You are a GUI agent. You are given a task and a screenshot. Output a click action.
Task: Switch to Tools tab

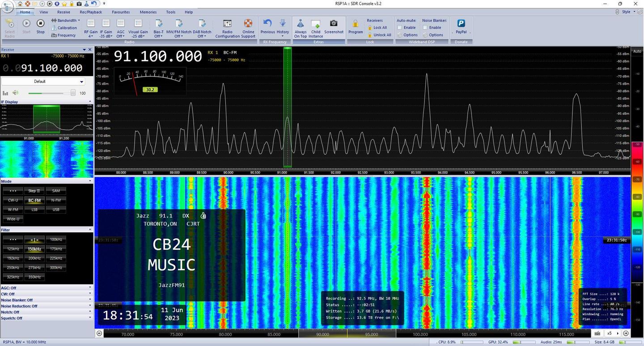pos(170,12)
